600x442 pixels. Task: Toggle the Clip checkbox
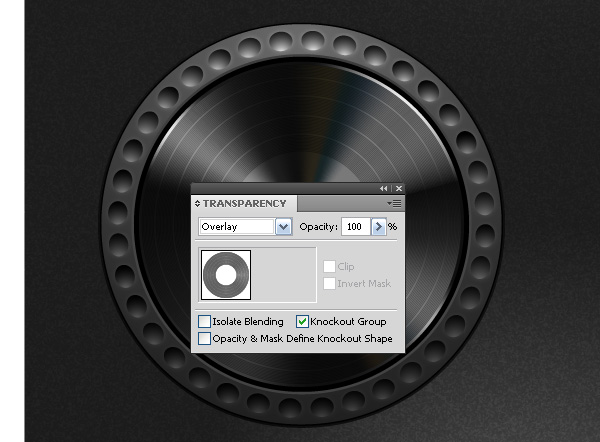pyautogui.click(x=329, y=266)
